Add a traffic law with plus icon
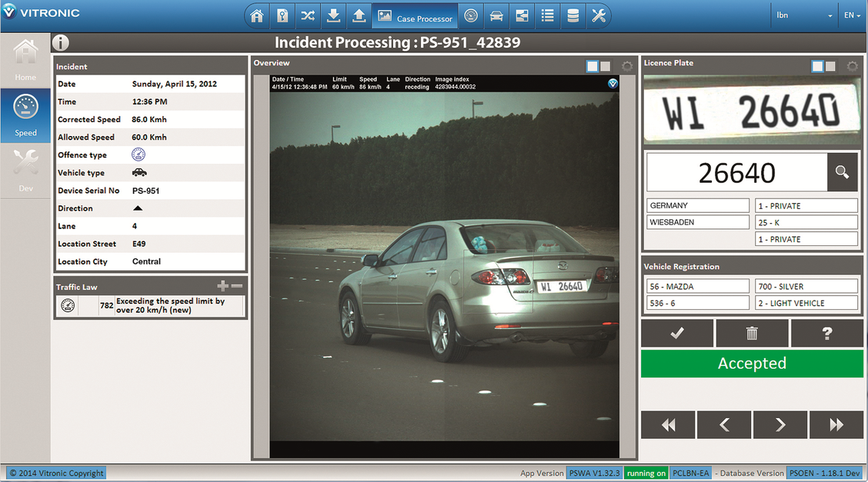This screenshot has width=868, height=482. tap(222, 286)
